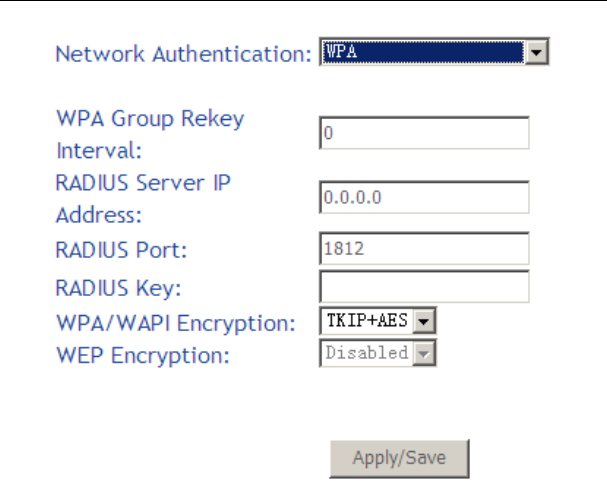
Task: Click the WPA/WAPI Encryption label
Action: [176, 323]
